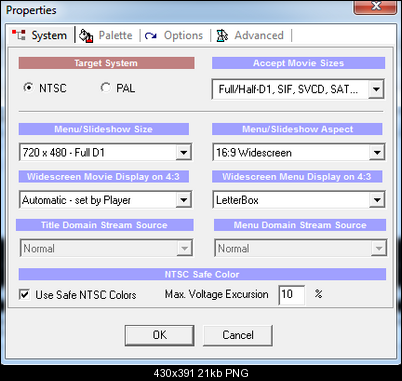Click the LetterBox value text
This screenshot has width=402, height=381.
237,200
